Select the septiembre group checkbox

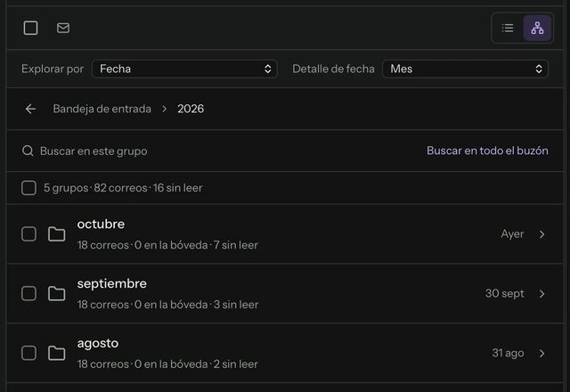click(x=28, y=293)
